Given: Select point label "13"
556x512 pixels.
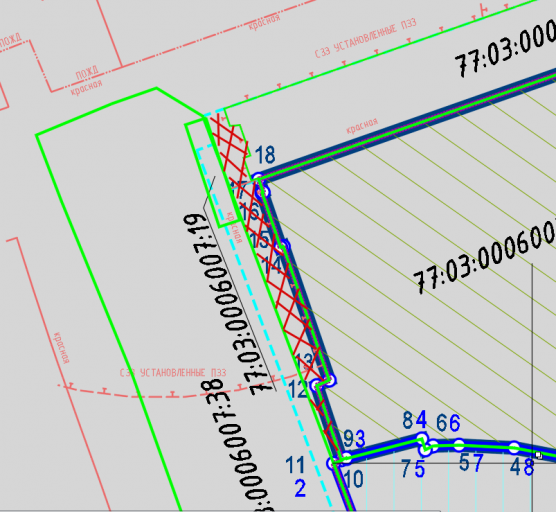Looking at the screenshot, I should point(304,362).
